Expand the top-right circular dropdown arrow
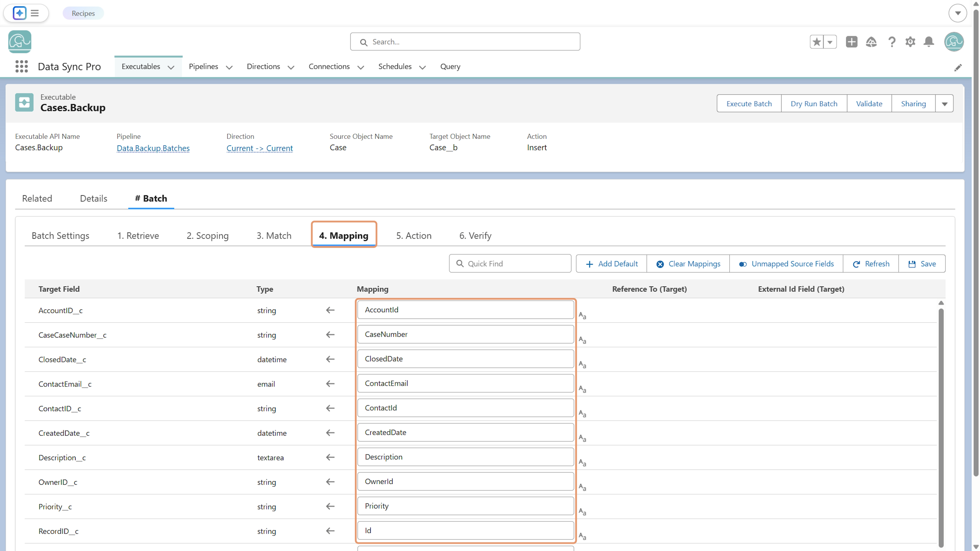 (x=958, y=13)
